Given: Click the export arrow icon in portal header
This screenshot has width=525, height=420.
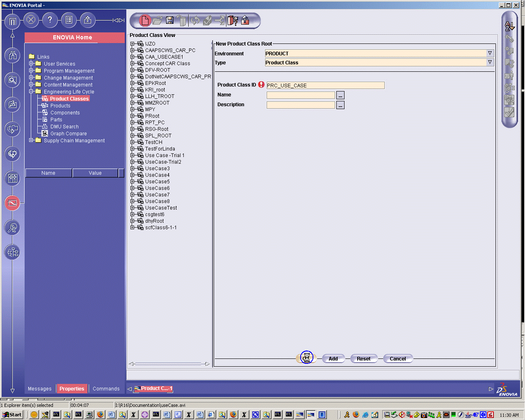Looking at the screenshot, I should point(88,20).
